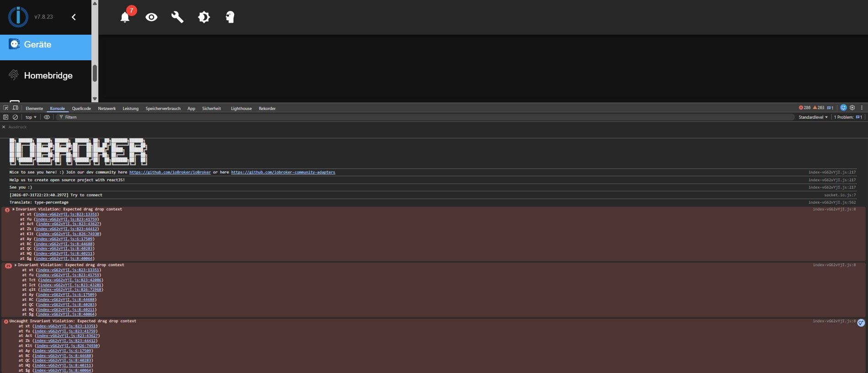This screenshot has width=868, height=373.
Task: Open the top JavaScript context dropdown
Action: (31, 117)
